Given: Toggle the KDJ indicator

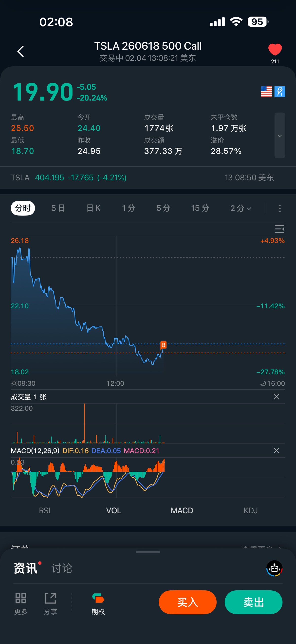Looking at the screenshot, I should point(250,510).
